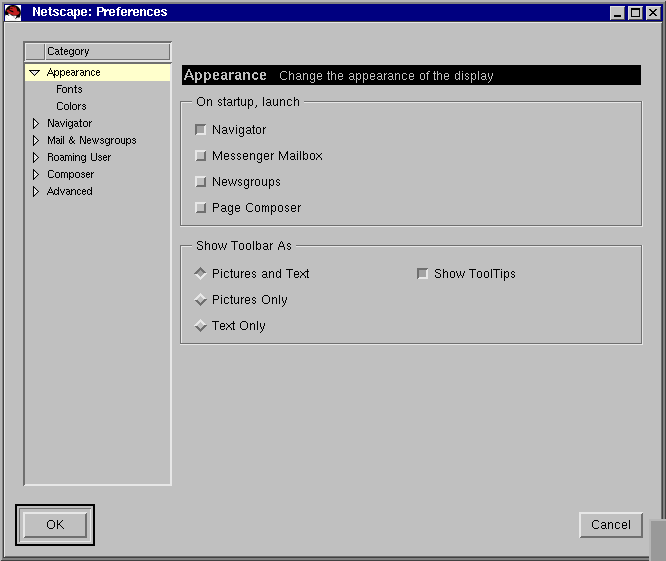
Task: Enable Navigator launch on startup
Action: coord(201,130)
